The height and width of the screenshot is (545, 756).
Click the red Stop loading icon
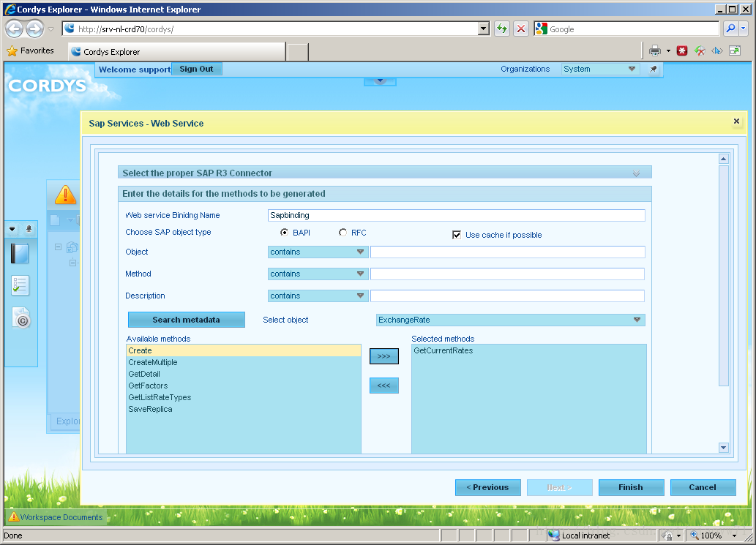tap(521, 29)
